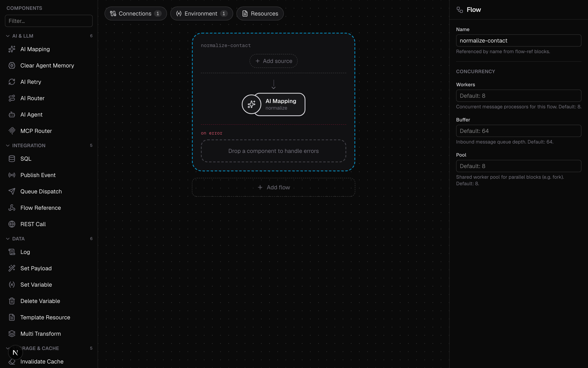Screen dimensions: 588x368
Task: Click the Multi Transform layers icon
Action: pyautogui.click(x=12, y=334)
